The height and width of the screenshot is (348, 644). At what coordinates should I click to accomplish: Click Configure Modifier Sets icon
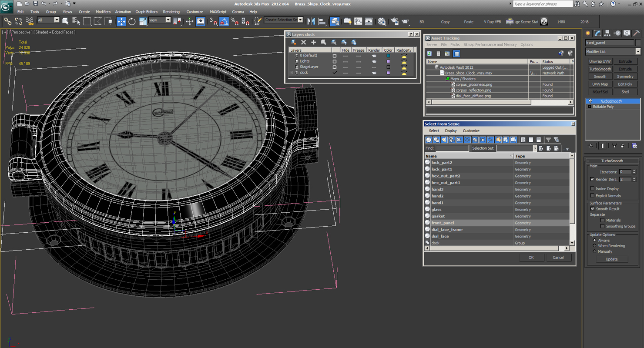point(634,146)
